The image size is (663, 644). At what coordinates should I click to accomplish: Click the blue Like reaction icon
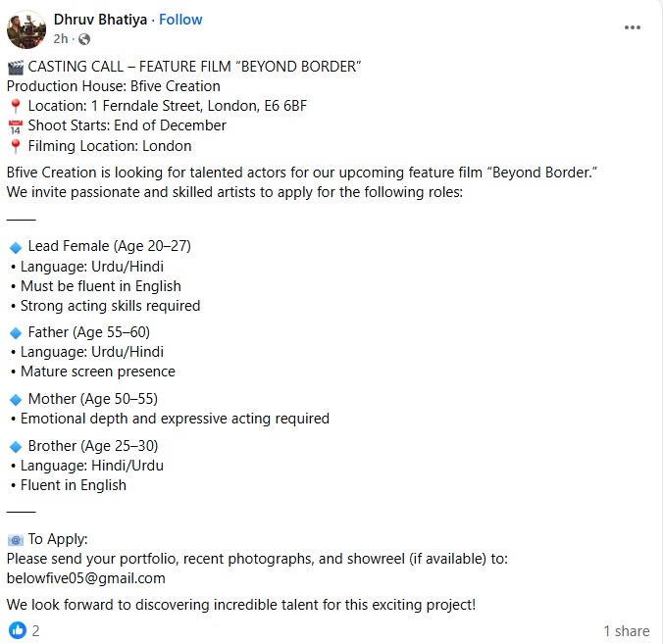click(17, 630)
